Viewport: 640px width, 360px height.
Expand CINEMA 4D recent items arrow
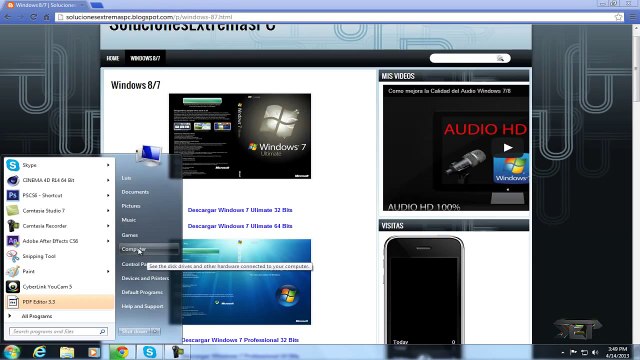[x=108, y=180]
